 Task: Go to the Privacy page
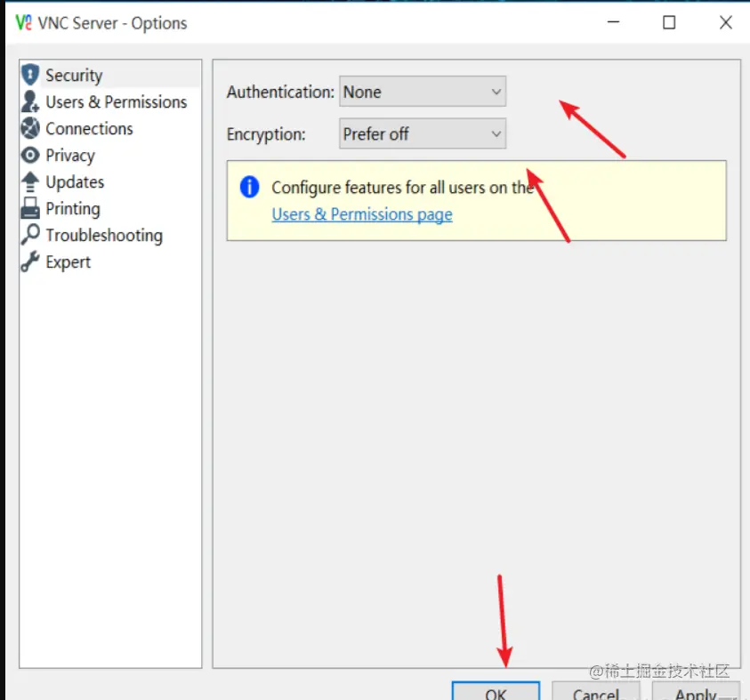pos(110,156)
